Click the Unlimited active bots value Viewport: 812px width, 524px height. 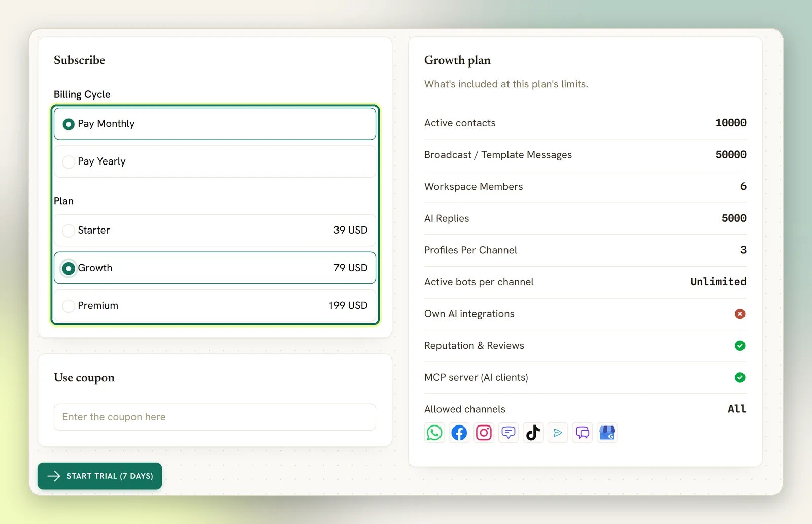pos(718,282)
